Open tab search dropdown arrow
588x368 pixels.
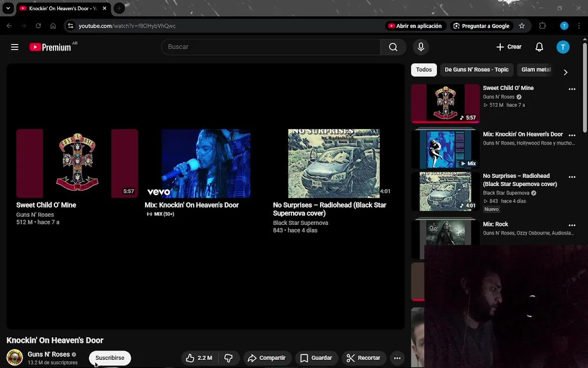8,8
